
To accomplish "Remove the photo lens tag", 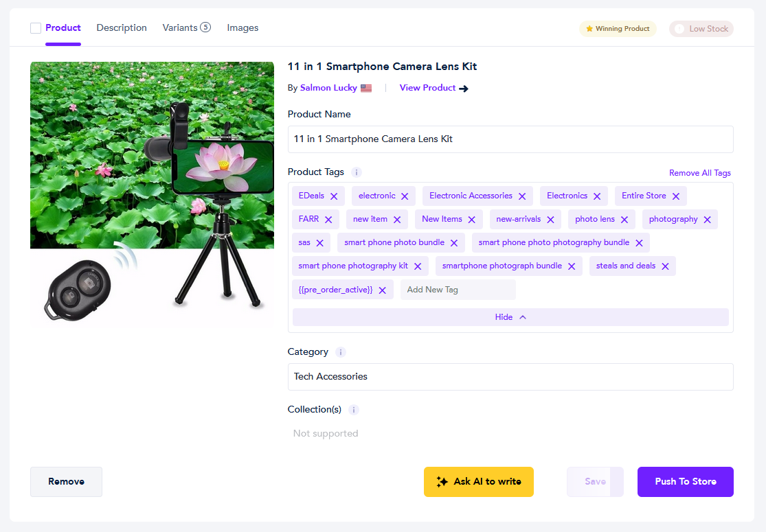I will (624, 220).
